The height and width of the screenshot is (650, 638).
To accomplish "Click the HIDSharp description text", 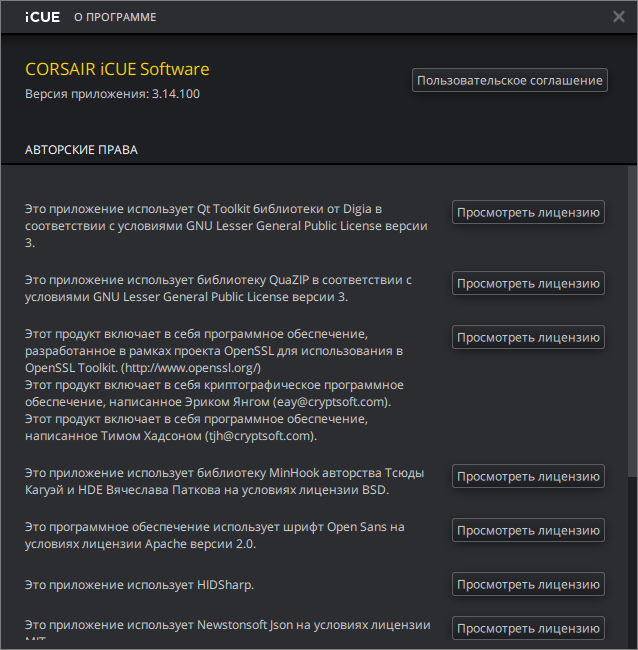I will click(x=139, y=584).
